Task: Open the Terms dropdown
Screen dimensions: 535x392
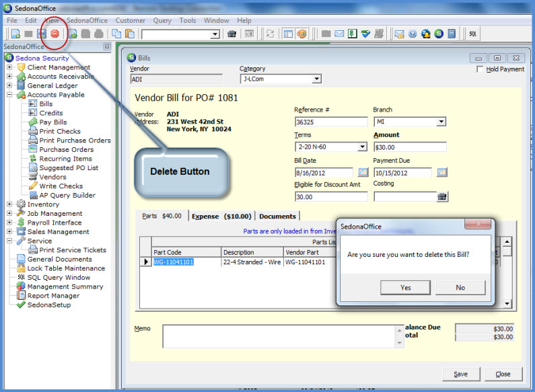Action: click(362, 147)
